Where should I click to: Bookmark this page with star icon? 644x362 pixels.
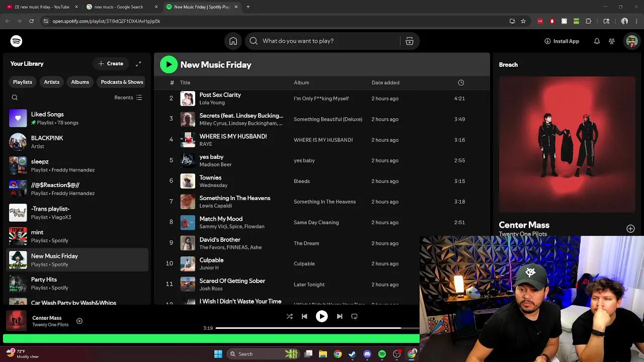tap(523, 21)
